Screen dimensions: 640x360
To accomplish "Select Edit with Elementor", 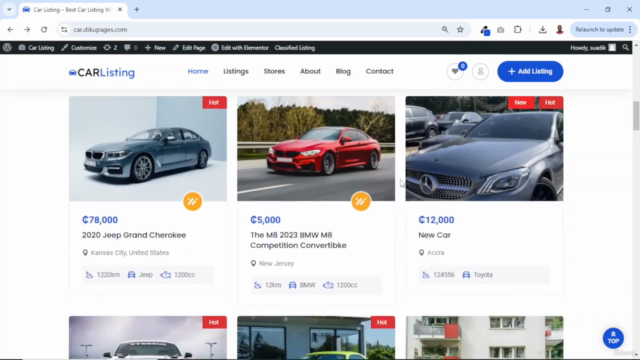I will [x=240, y=48].
